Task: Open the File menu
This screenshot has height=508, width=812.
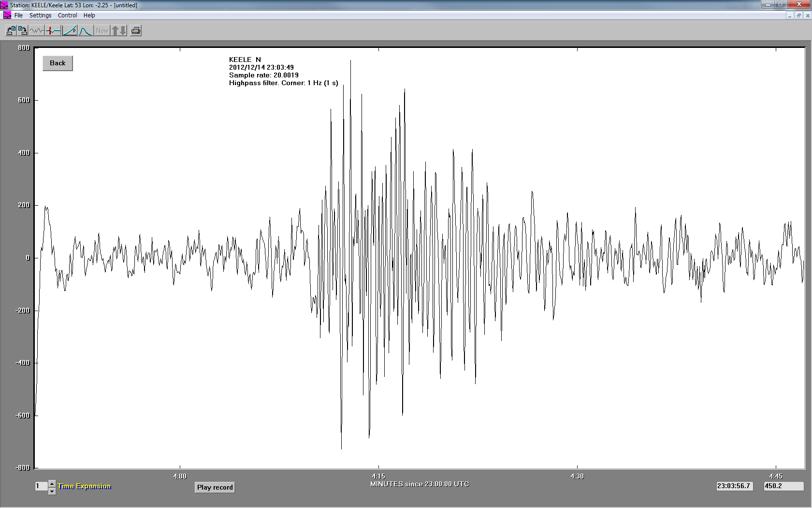Action: pyautogui.click(x=18, y=15)
